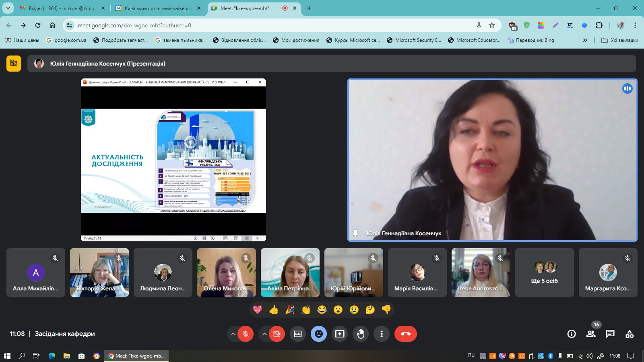
Task: Toggle closed captions
Action: (x=298, y=334)
